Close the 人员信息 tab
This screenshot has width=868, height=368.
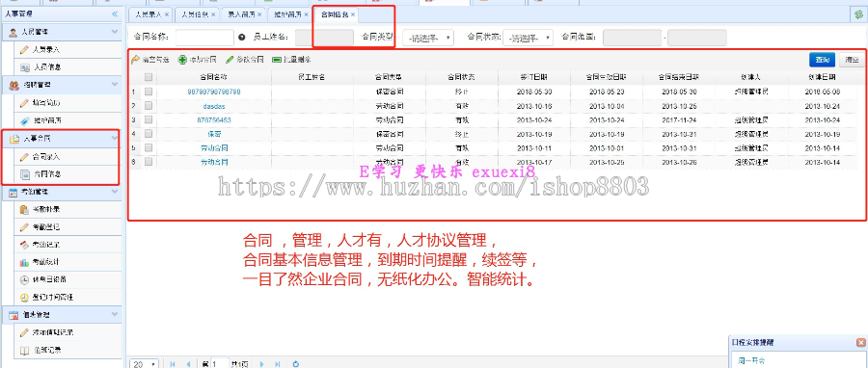pos(214,14)
